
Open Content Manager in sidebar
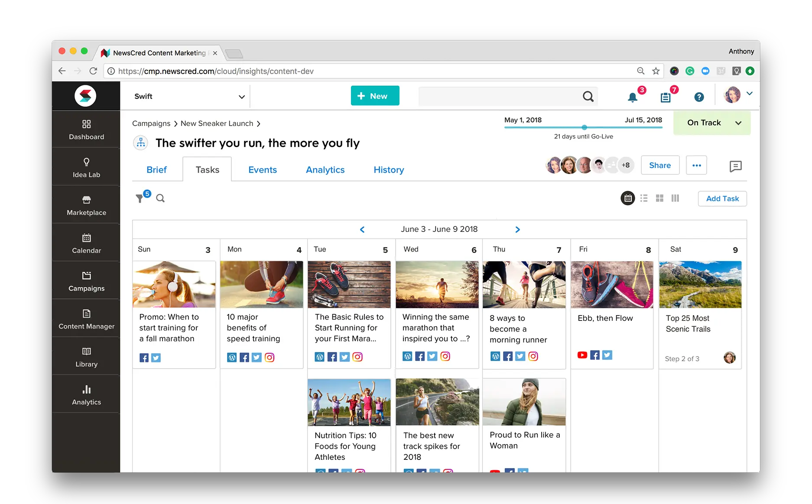click(86, 319)
